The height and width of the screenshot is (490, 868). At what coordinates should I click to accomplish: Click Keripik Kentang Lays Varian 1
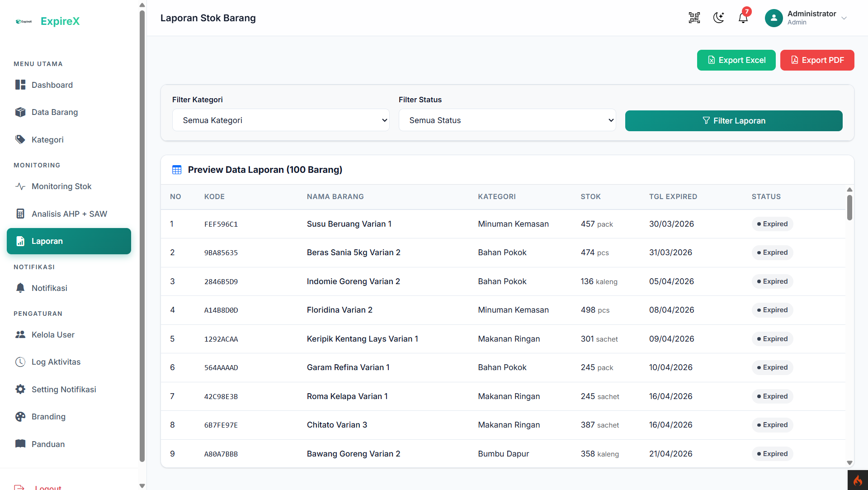[x=362, y=339]
